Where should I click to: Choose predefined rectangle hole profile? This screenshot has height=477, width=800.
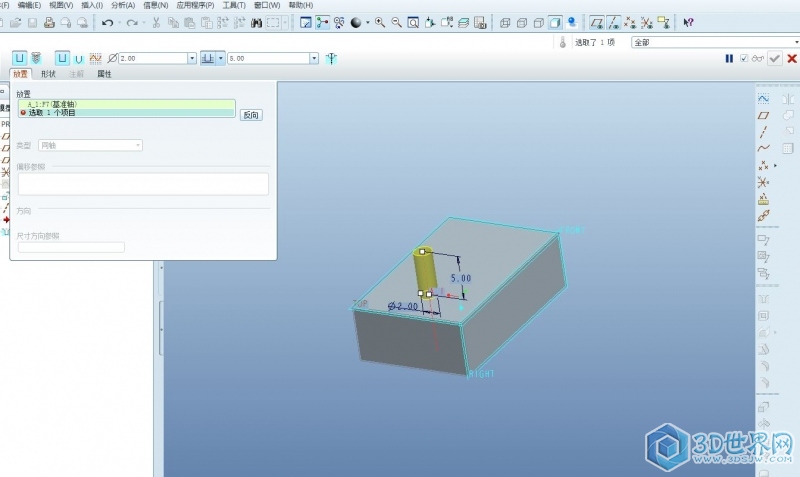[62, 58]
